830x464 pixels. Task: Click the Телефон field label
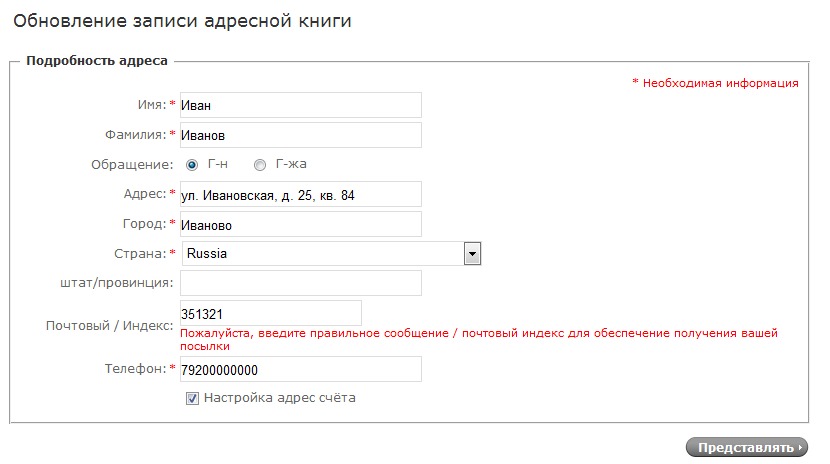coord(135,370)
